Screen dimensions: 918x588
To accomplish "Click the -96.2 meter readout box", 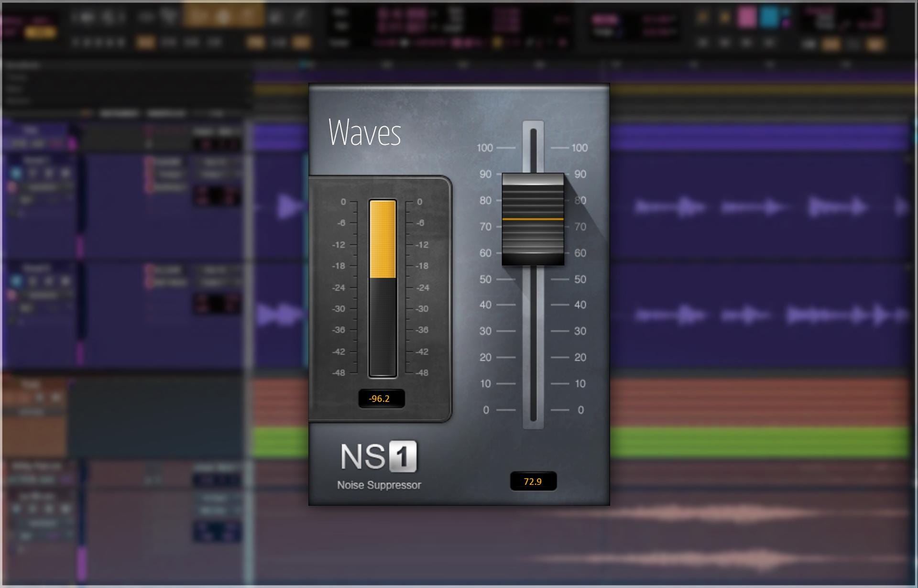I will tap(382, 399).
